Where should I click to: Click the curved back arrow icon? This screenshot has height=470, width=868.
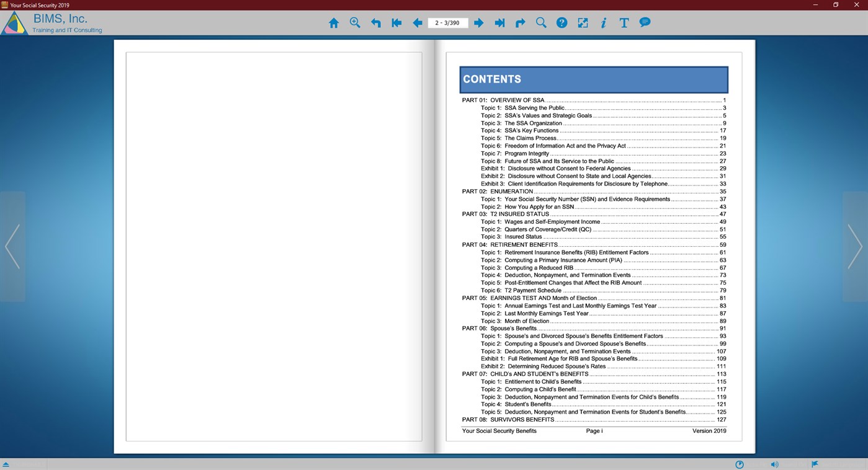[x=376, y=23]
